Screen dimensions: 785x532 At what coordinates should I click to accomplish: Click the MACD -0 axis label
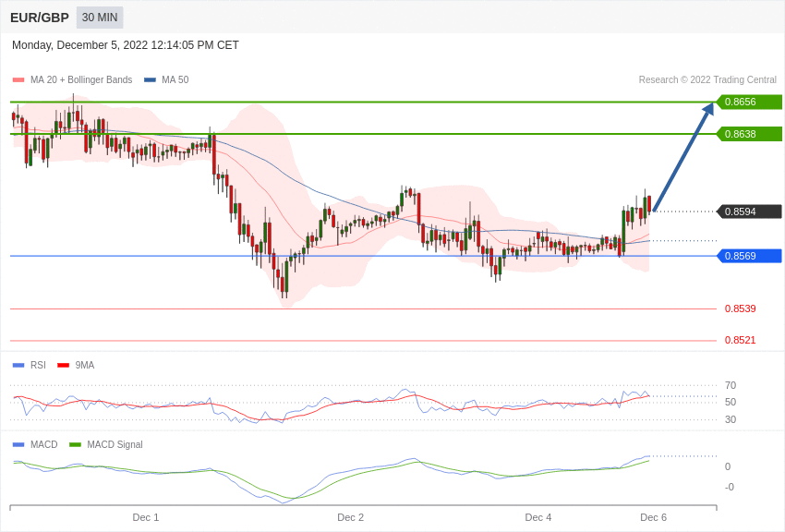(730, 487)
